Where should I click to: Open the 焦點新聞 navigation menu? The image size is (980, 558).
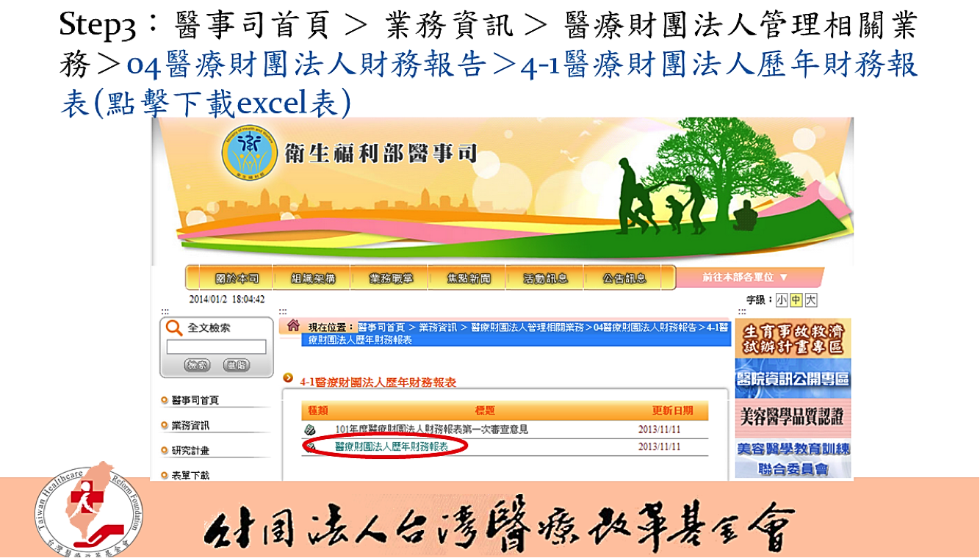point(469,278)
